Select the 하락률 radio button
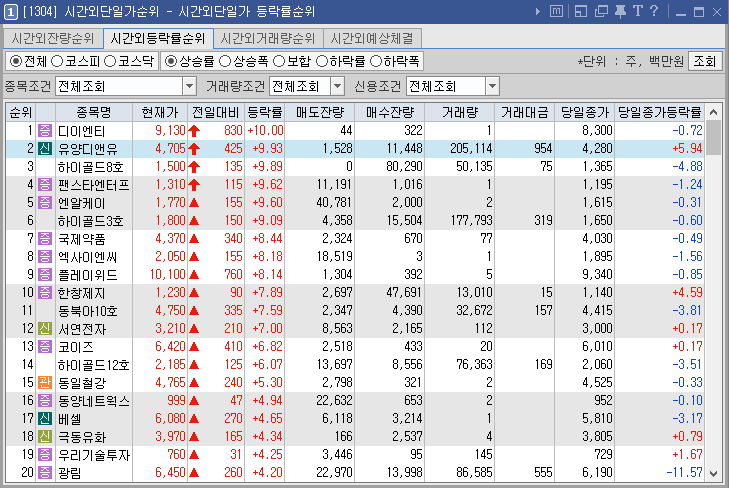The height and width of the screenshot is (488, 729). pyautogui.click(x=322, y=61)
